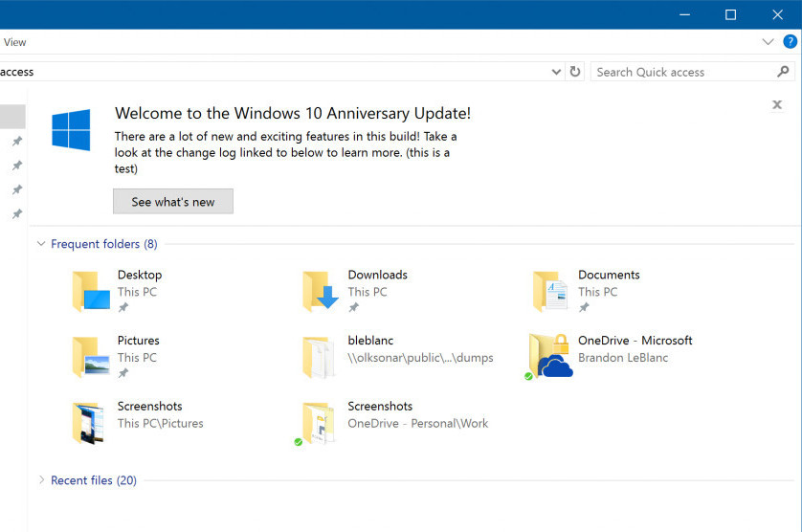Screen dimensions: 802x532
Task: Toggle the pin under Downloads folder
Action: [353, 307]
